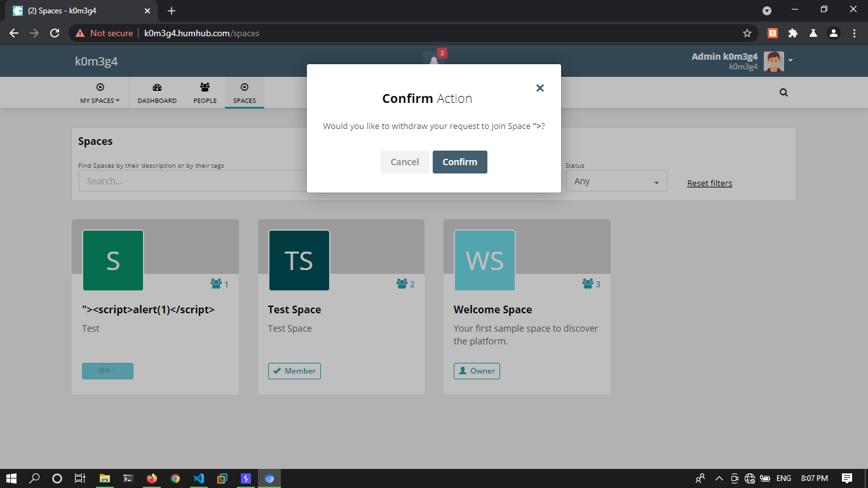Image resolution: width=868 pixels, height=488 pixels.
Task: Go back using the browser back arrow
Action: pos(14,33)
